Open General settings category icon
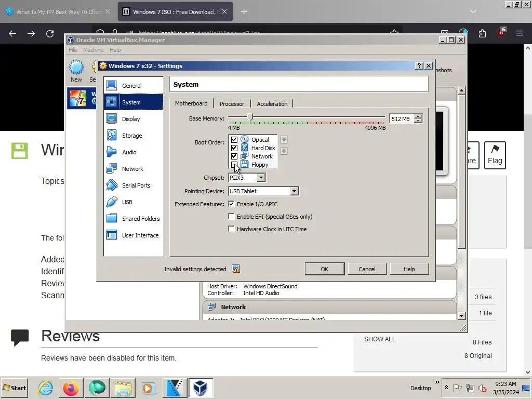Image resolution: width=532 pixels, height=399 pixels. (111, 86)
